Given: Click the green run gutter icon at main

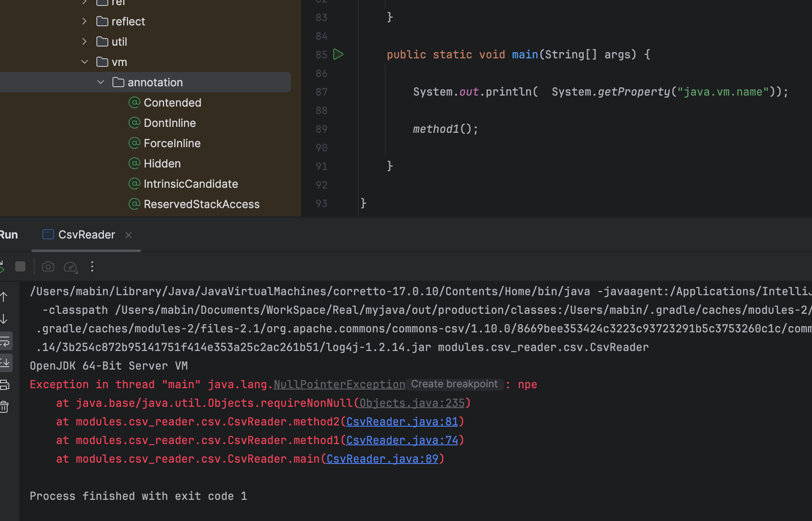Looking at the screenshot, I should (338, 55).
